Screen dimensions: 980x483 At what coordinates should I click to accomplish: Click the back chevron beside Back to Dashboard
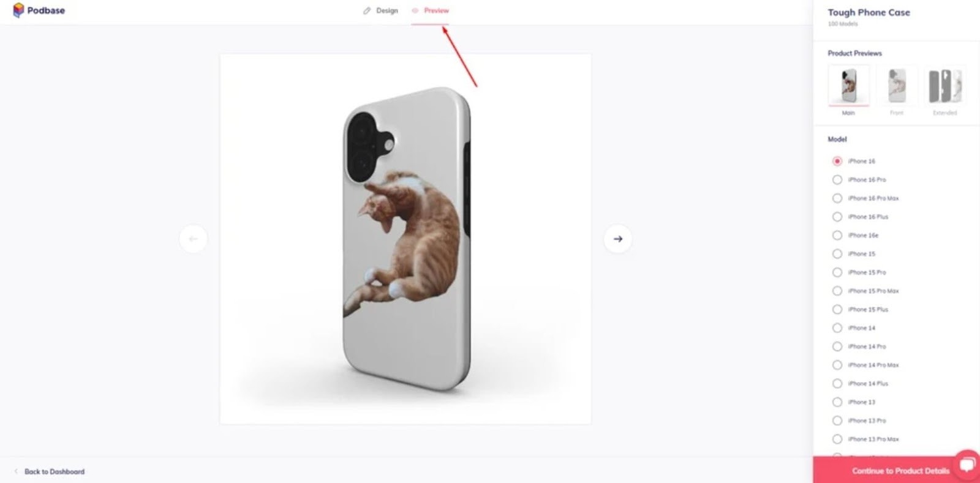click(16, 471)
